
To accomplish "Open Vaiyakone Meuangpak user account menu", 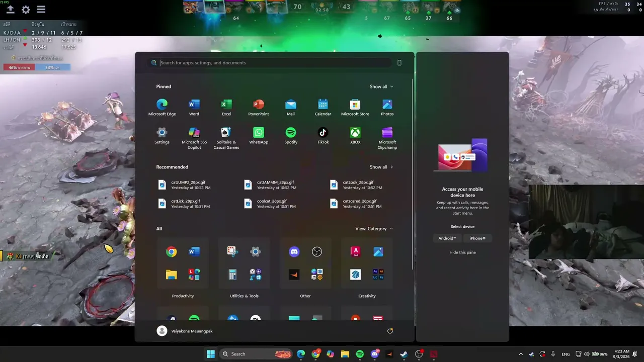I will click(x=185, y=331).
